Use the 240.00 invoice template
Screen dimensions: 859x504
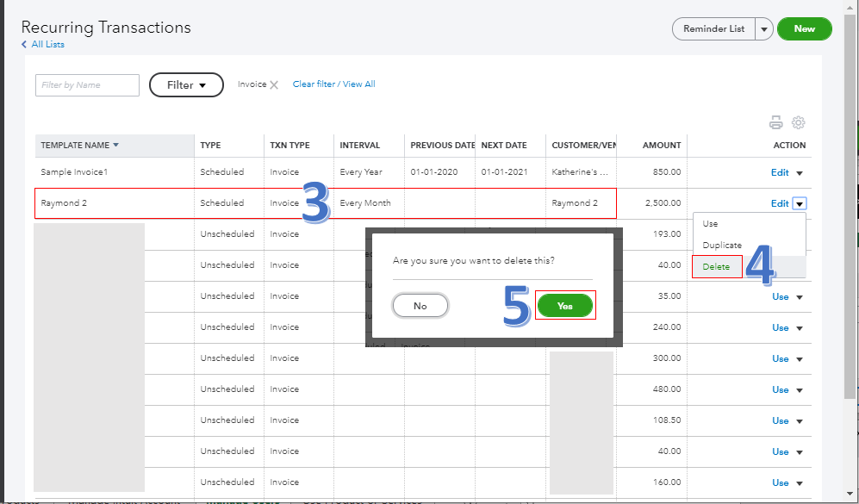click(x=780, y=327)
